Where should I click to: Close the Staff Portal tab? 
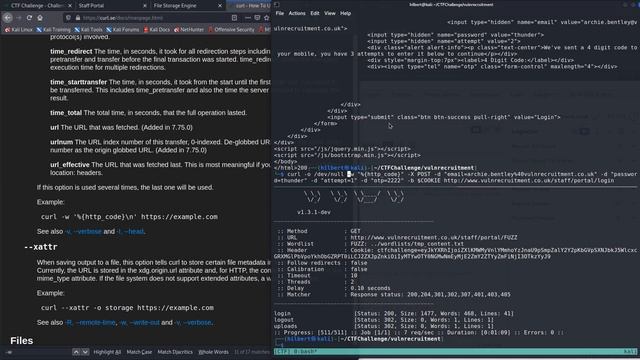tap(145, 6)
